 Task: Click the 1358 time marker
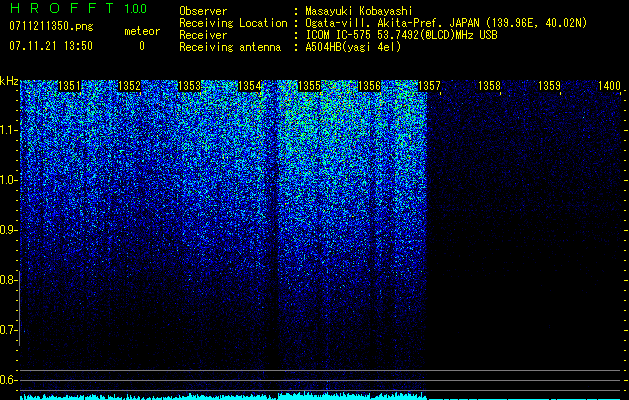[489, 86]
